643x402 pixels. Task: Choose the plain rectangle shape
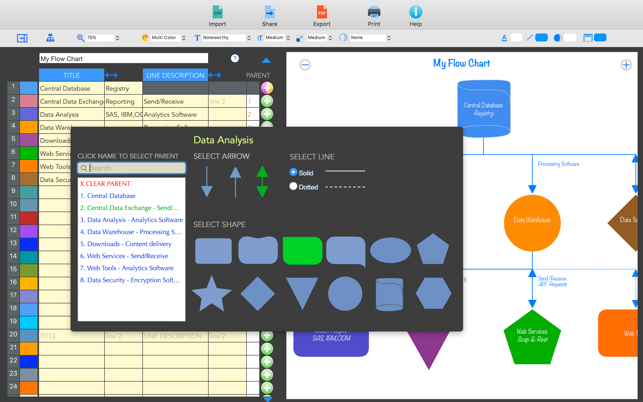213,251
